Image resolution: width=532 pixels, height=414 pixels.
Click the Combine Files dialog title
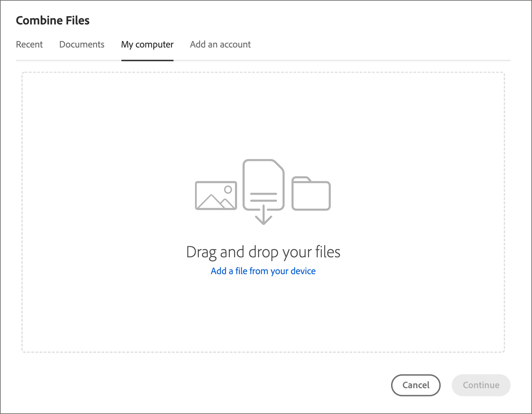click(x=53, y=21)
